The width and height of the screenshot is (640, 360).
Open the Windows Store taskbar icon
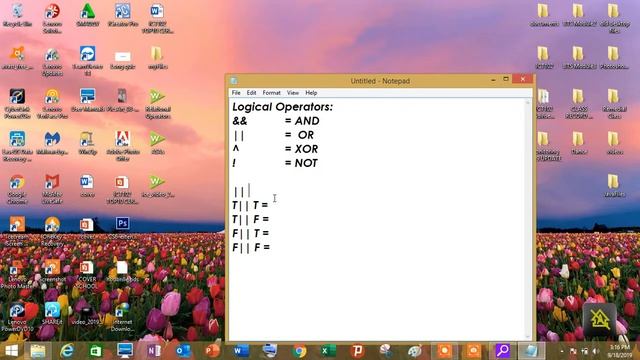(96, 351)
